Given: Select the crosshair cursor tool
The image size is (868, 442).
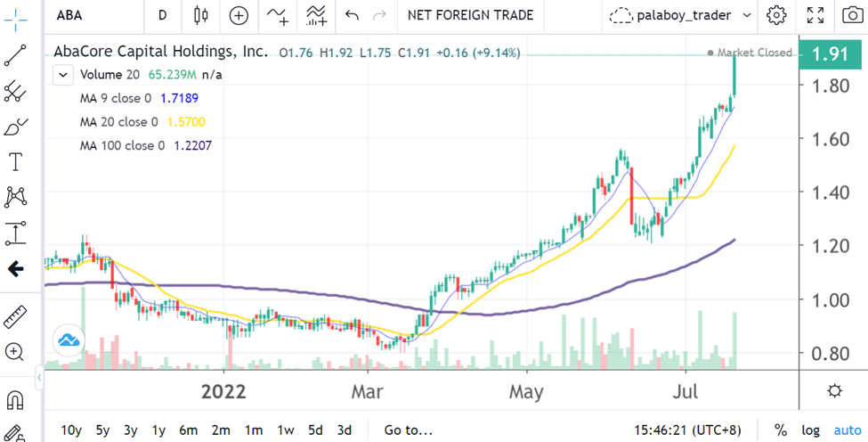Looking at the screenshot, I should tap(15, 20).
